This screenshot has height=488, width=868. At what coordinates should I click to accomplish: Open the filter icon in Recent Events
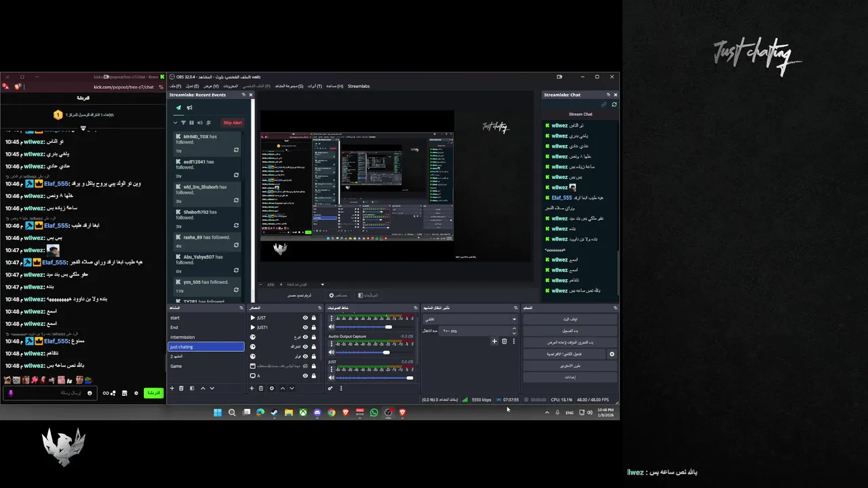183,123
